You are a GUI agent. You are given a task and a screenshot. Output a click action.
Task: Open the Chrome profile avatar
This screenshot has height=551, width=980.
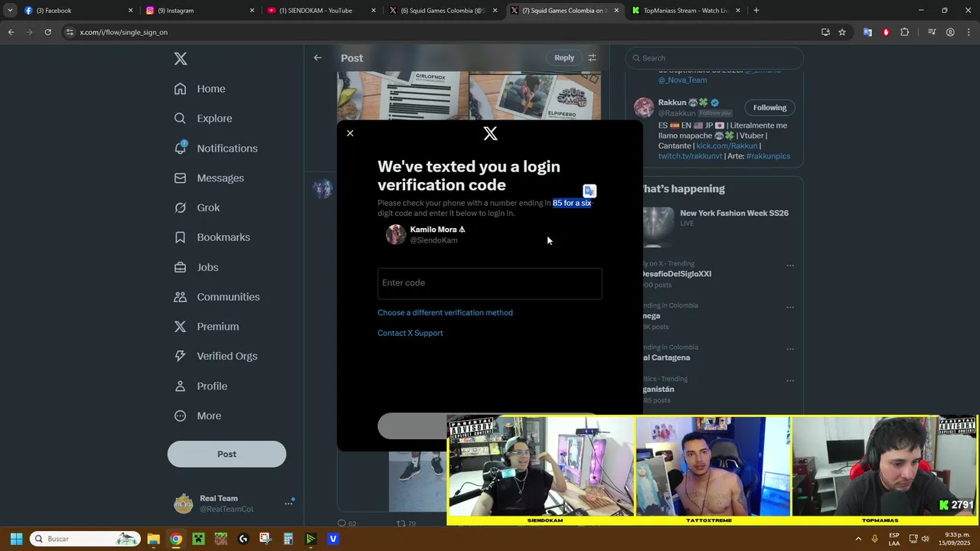tap(950, 32)
